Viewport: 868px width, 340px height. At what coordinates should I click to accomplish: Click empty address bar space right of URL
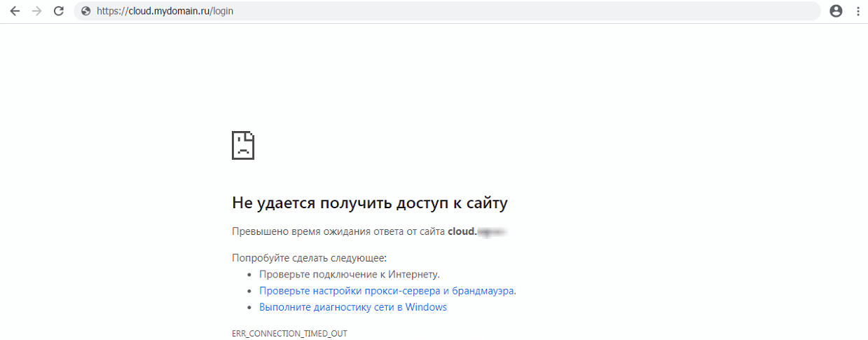(x=525, y=11)
